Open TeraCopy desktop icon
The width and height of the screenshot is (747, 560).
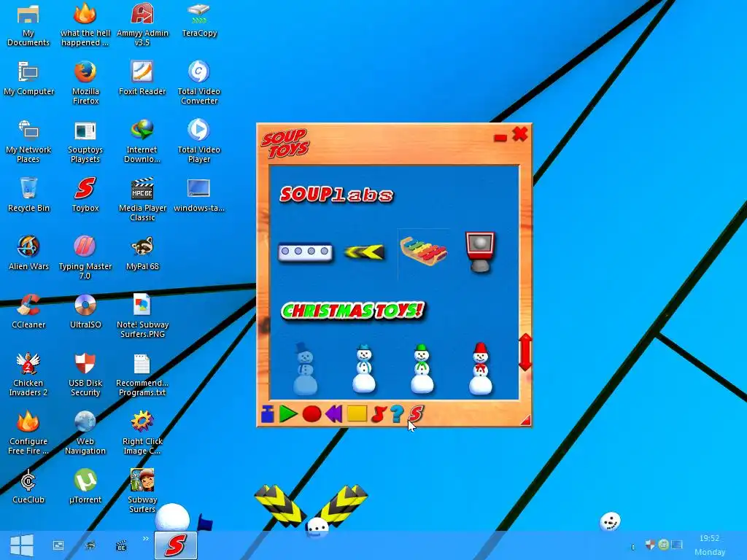pos(199,20)
